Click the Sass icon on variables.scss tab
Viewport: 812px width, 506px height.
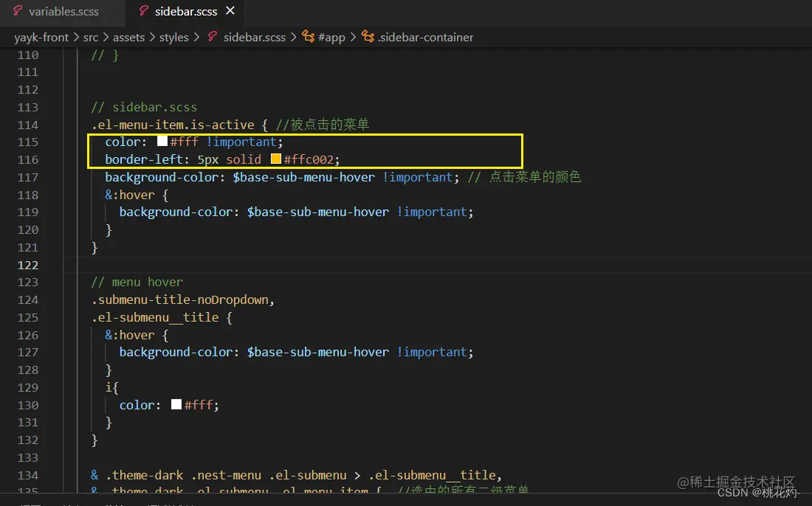point(18,11)
